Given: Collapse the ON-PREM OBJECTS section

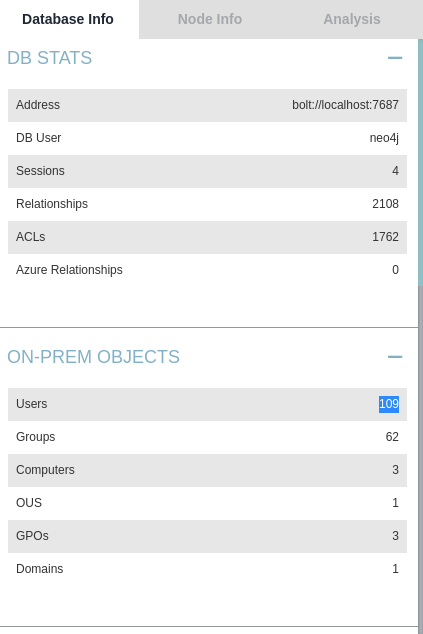Looking at the screenshot, I should pyautogui.click(x=395, y=357).
